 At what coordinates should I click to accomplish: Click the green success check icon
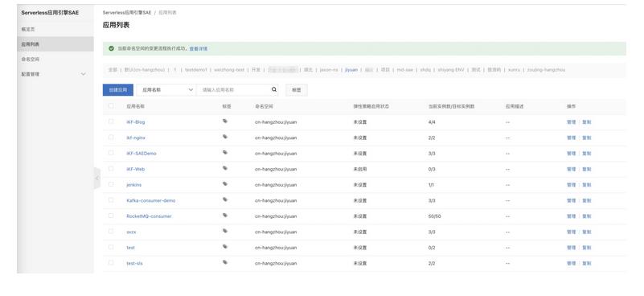tap(111, 48)
